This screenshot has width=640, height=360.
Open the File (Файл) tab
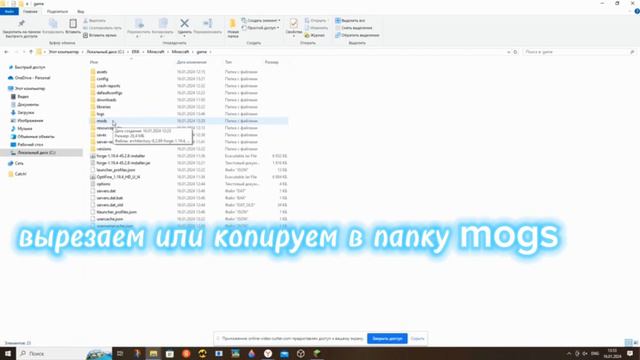click(x=9, y=11)
